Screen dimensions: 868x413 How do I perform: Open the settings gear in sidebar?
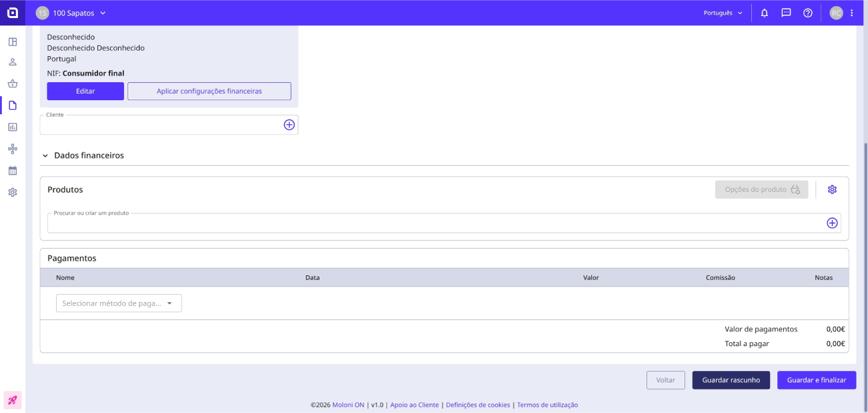[13, 192]
